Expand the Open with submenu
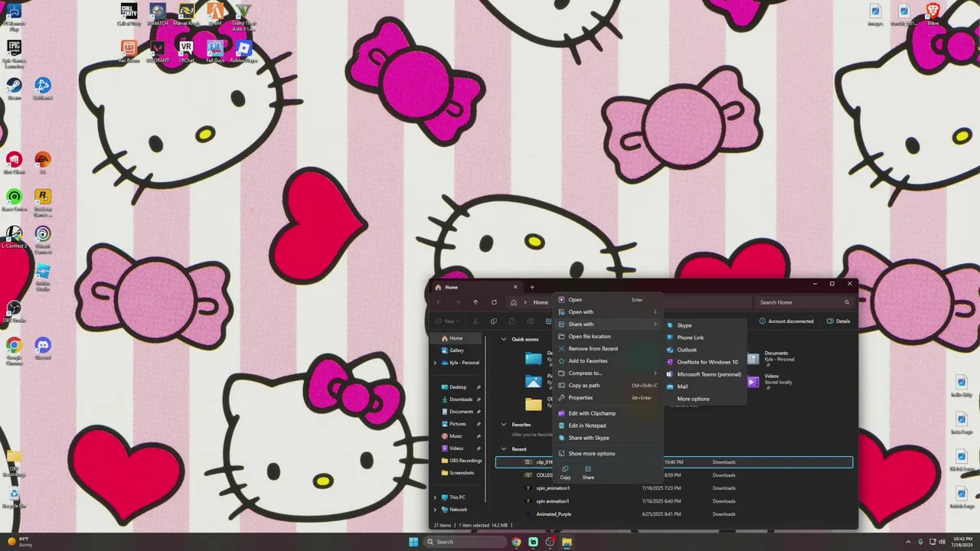The width and height of the screenshot is (980, 551). point(608,311)
